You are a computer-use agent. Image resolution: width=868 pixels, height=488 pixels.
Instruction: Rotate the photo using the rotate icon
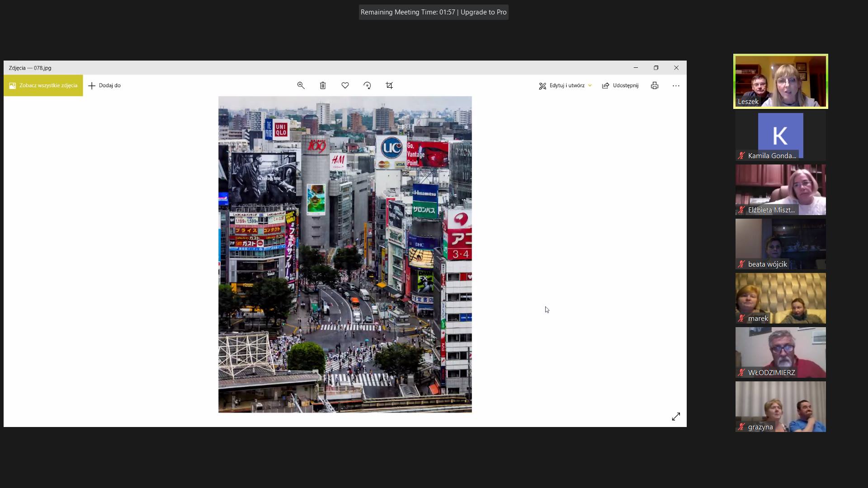[x=367, y=85]
